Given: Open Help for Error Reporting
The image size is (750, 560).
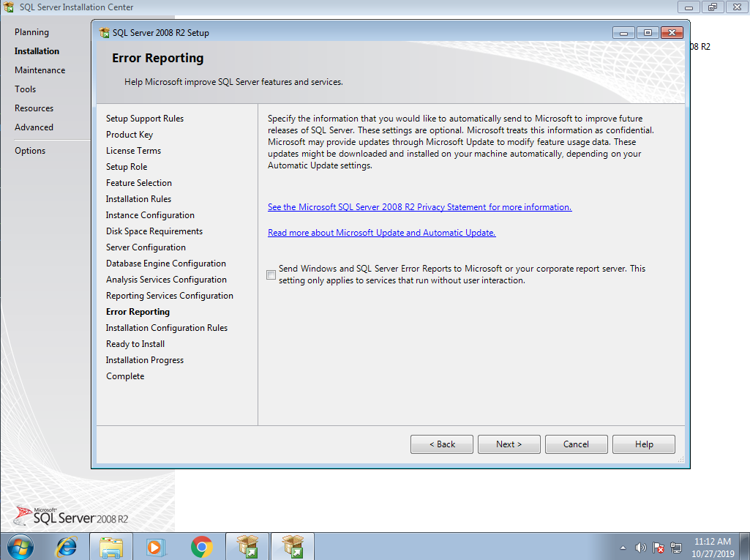Looking at the screenshot, I should (x=644, y=444).
